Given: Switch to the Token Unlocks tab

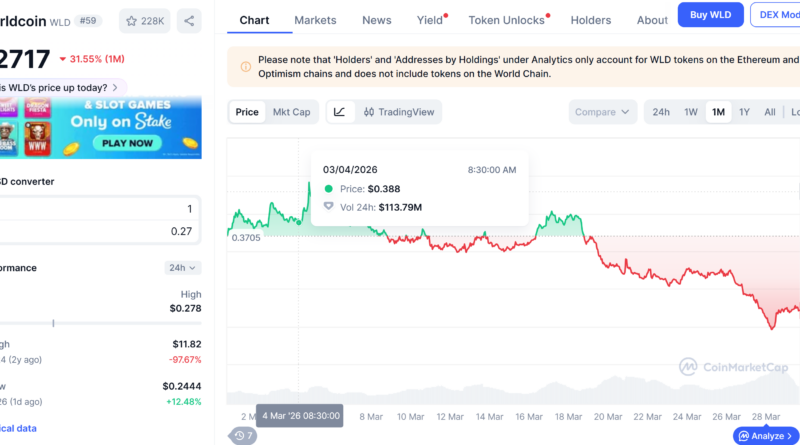Looking at the screenshot, I should [x=507, y=20].
